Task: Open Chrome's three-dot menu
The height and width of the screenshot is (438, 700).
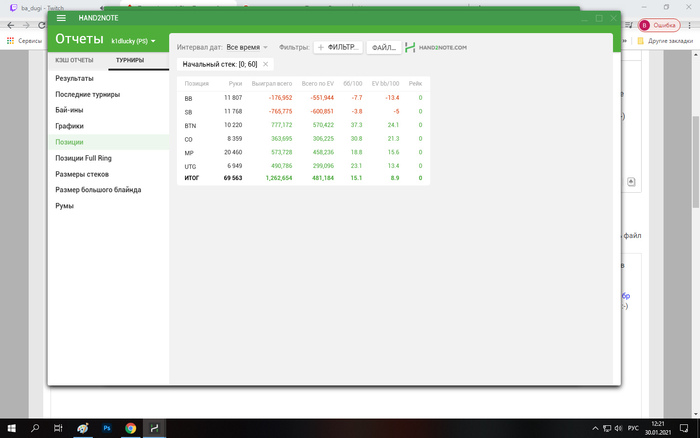Action: coord(690,25)
